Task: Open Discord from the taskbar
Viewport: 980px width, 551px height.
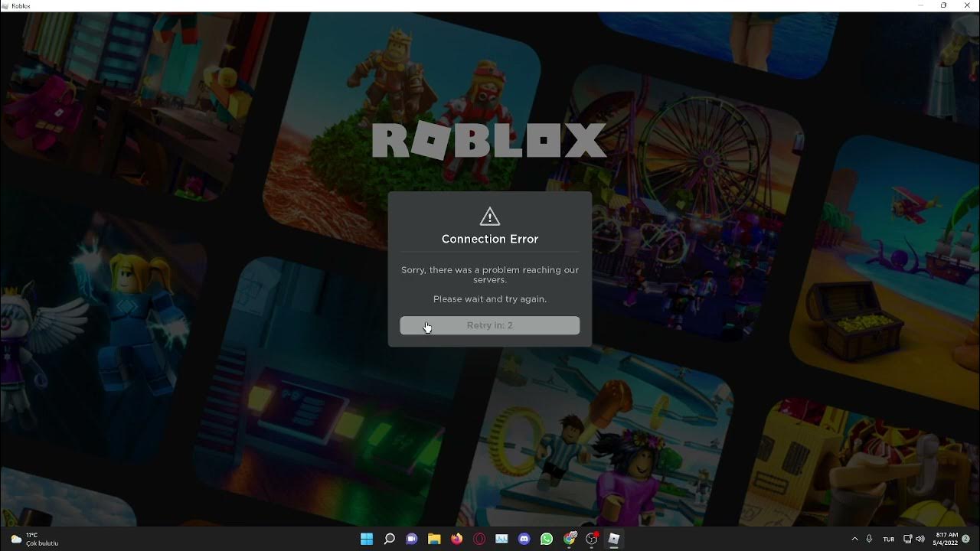Action: click(524, 539)
